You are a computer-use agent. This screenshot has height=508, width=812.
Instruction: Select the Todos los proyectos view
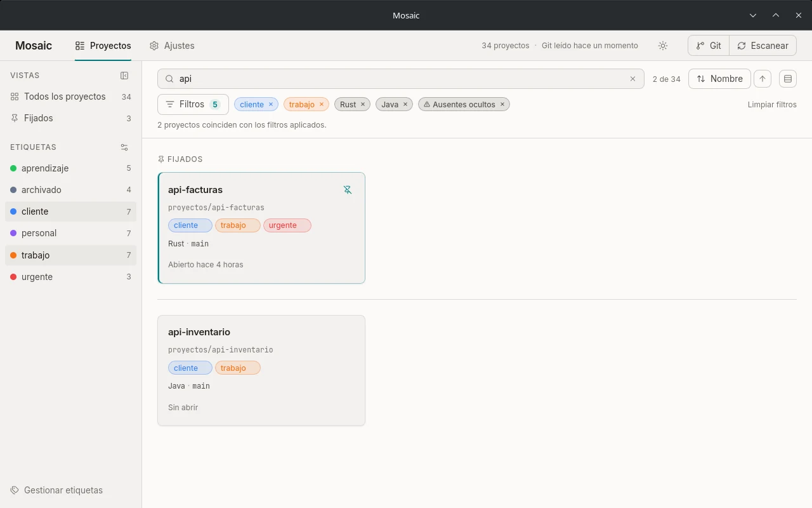point(70,97)
